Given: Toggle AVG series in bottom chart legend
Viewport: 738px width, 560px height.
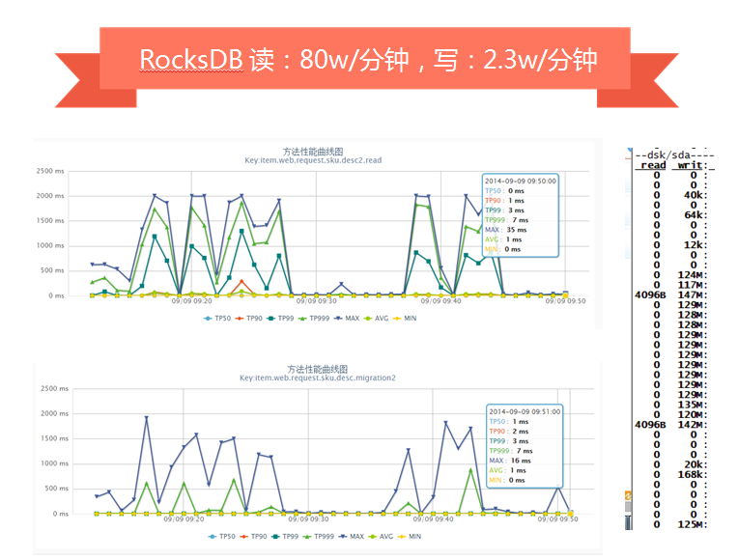Looking at the screenshot, I should pos(381,537).
